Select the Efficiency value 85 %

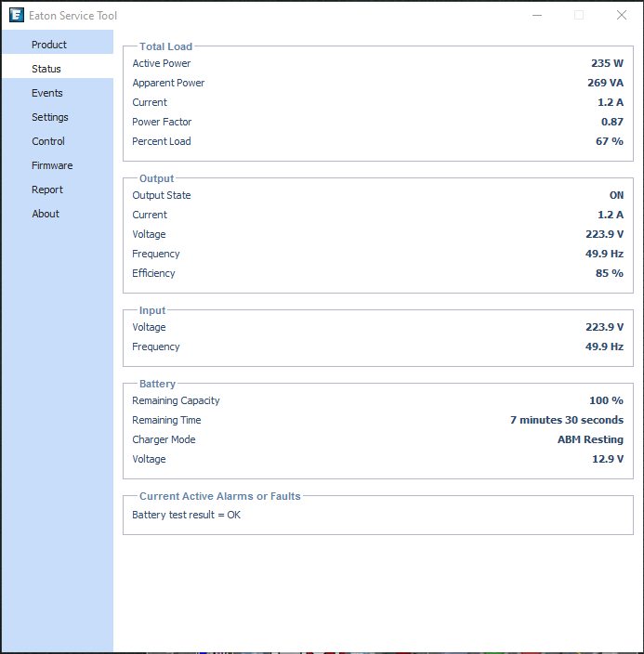coord(610,273)
